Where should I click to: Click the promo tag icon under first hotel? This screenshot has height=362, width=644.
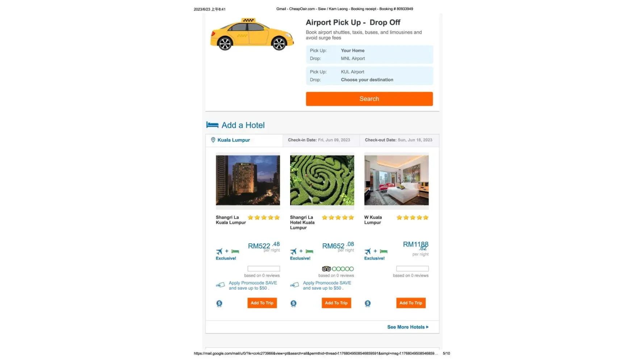pyautogui.click(x=220, y=285)
